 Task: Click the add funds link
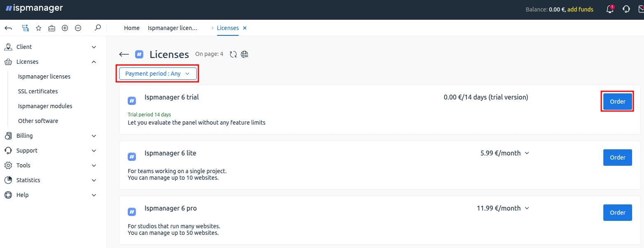580,9
